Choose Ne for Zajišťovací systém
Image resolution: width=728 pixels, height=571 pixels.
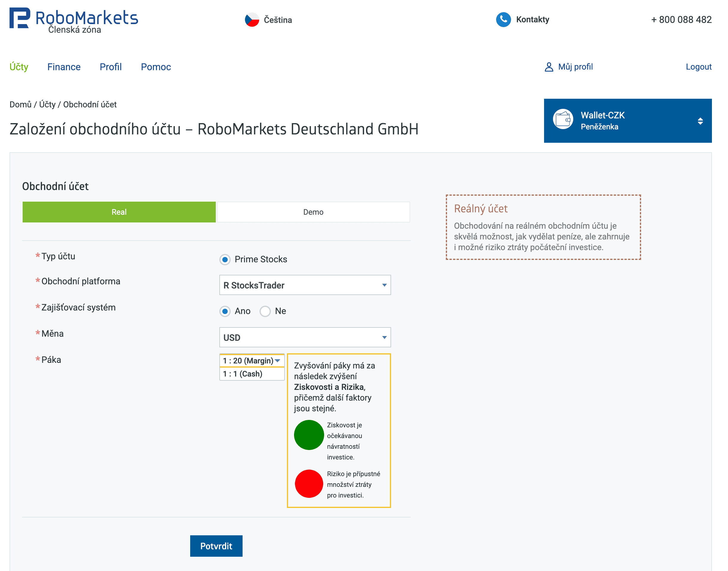coord(265,311)
